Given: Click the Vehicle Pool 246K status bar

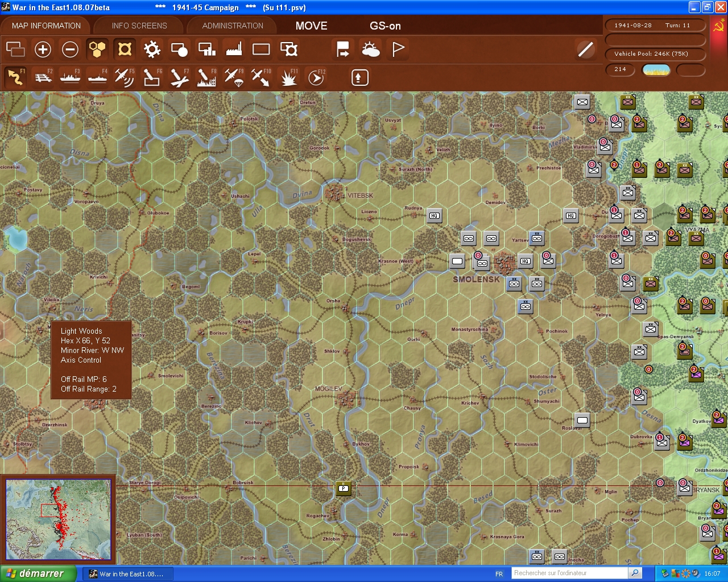Looking at the screenshot, I should [656, 54].
